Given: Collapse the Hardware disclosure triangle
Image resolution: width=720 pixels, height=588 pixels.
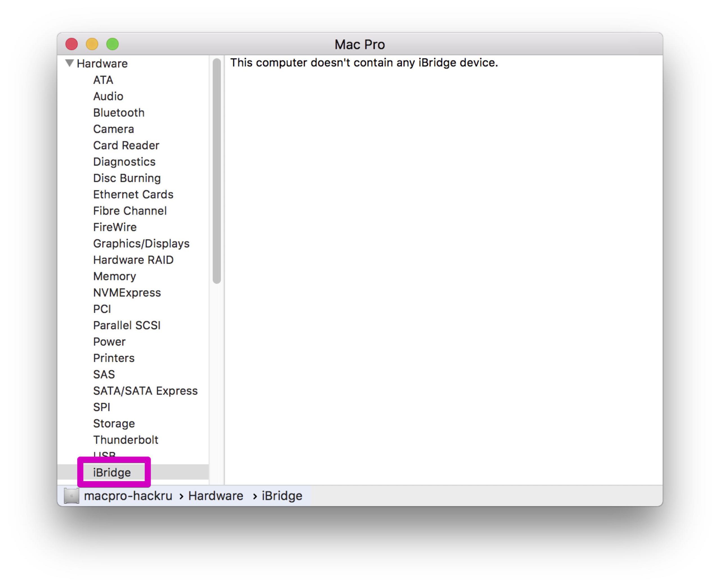Looking at the screenshot, I should [69, 63].
